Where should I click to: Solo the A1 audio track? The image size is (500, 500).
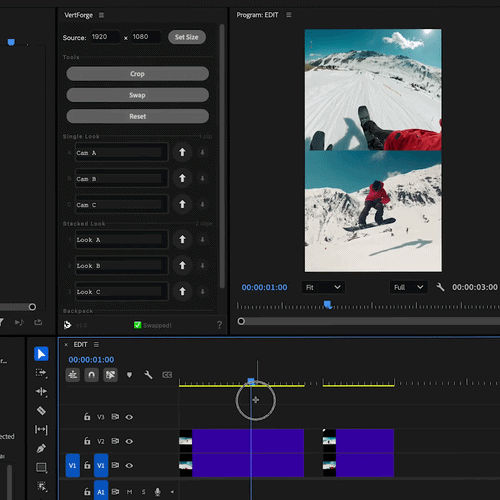(144, 492)
